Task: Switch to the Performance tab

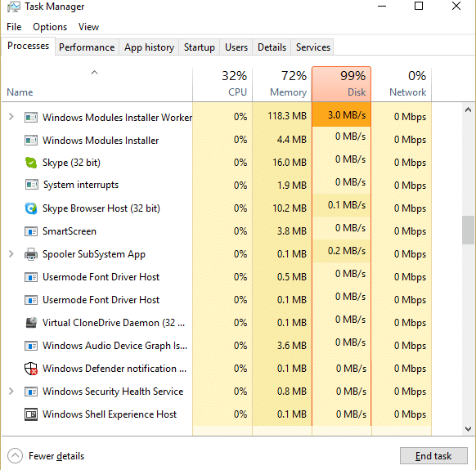Action: 87,47
